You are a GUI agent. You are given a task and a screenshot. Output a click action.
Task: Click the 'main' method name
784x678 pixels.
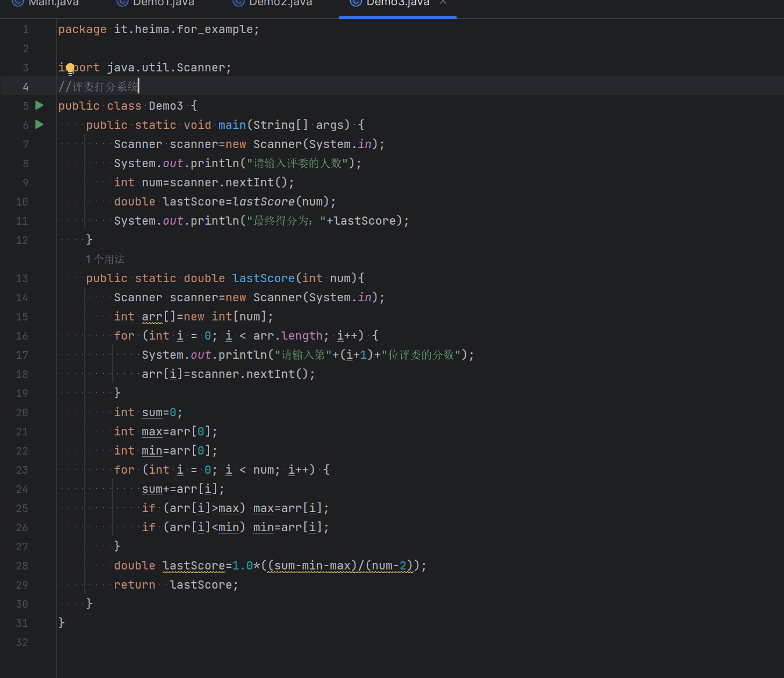(232, 125)
